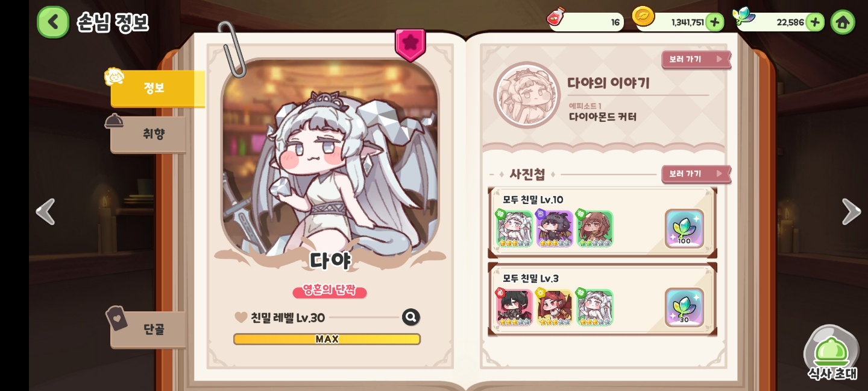Add more gold coins with the plus button
Viewport: 868px width, 391px height.
click(x=714, y=22)
